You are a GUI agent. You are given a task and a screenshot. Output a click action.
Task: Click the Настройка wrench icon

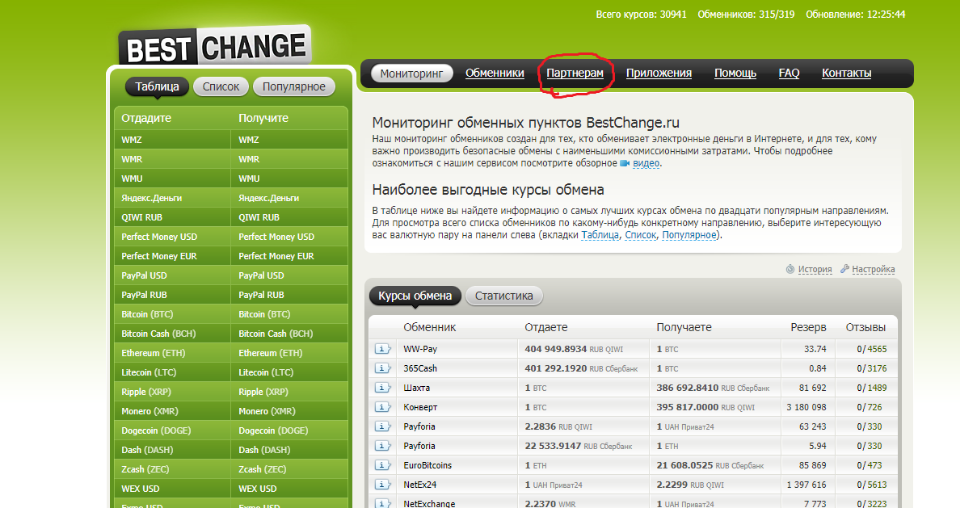844,269
